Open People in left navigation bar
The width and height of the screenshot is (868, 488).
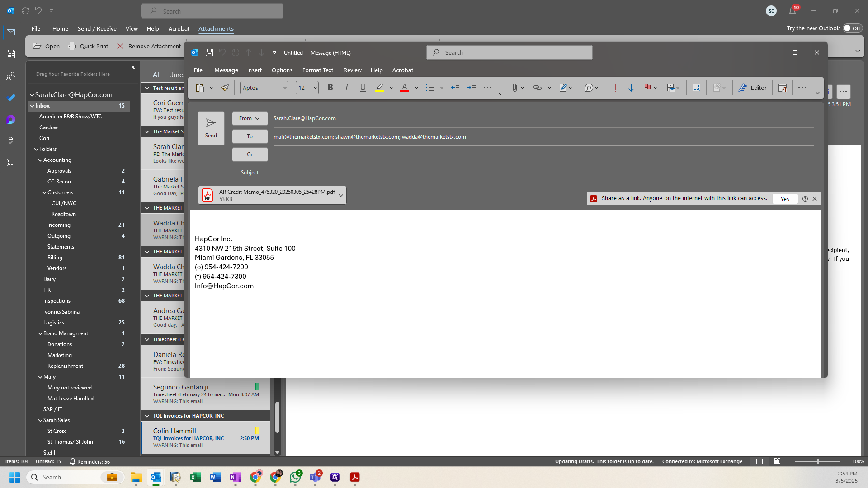pos(11,76)
